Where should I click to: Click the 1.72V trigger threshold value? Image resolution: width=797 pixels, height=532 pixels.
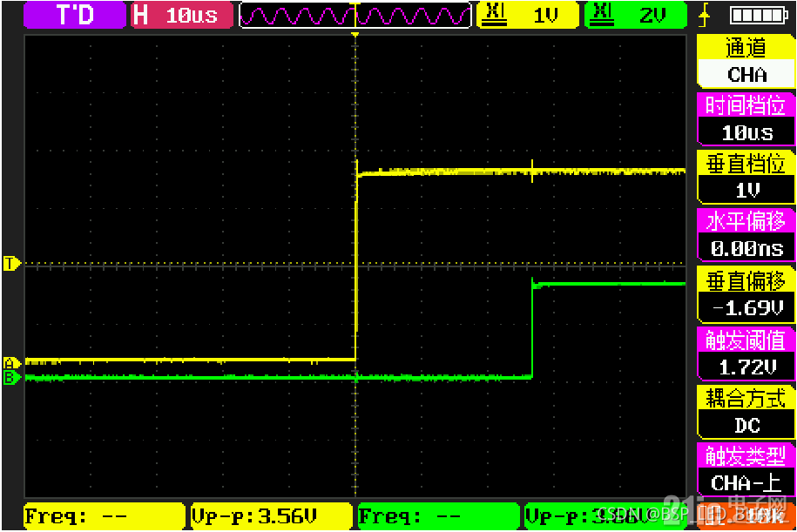(x=746, y=367)
